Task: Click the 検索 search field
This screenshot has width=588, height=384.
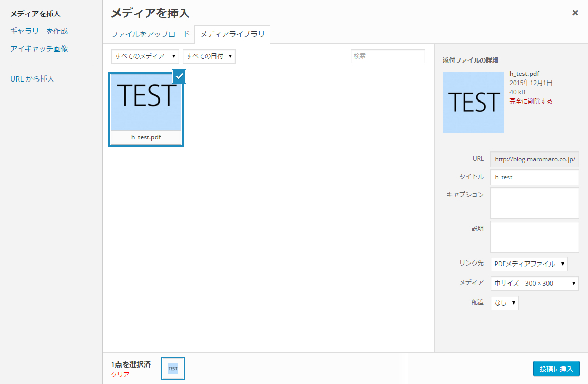Action: tap(388, 56)
